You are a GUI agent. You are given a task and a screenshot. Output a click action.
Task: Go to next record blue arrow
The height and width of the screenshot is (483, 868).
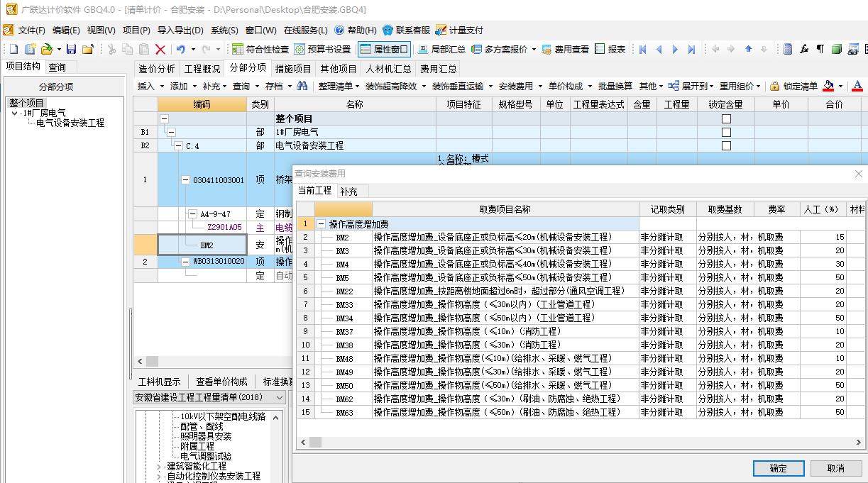coord(674,49)
